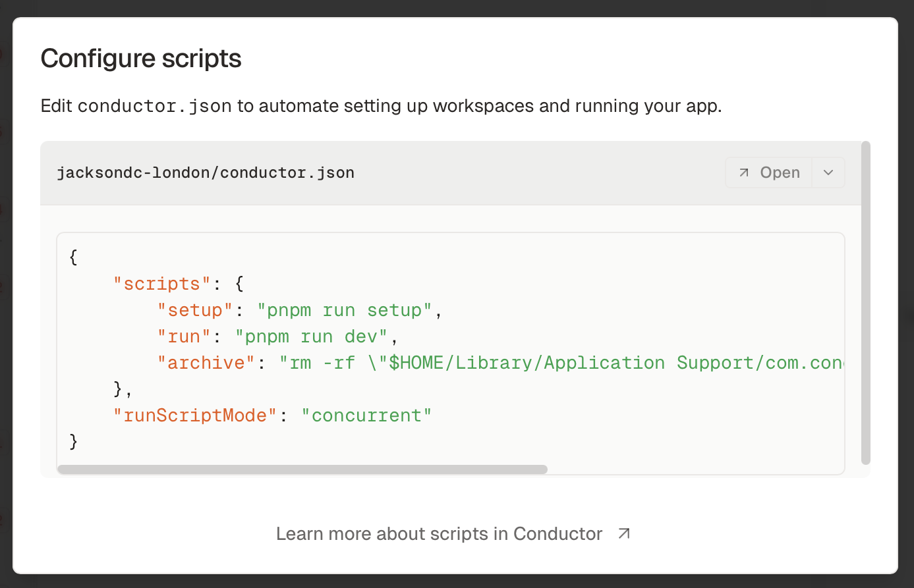Screen dimensions: 914x588
Task: Click the Configure scripts heading
Action: pyautogui.click(x=141, y=59)
